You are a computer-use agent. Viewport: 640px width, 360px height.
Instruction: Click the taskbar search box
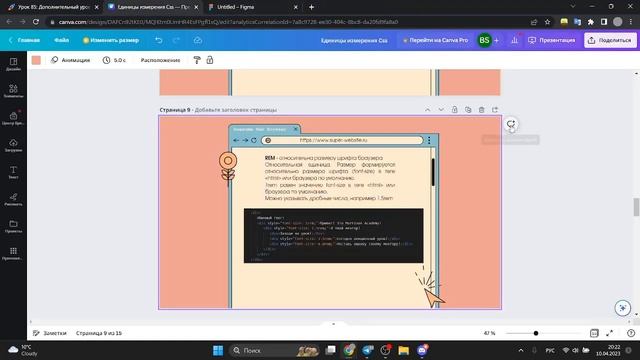(x=274, y=350)
